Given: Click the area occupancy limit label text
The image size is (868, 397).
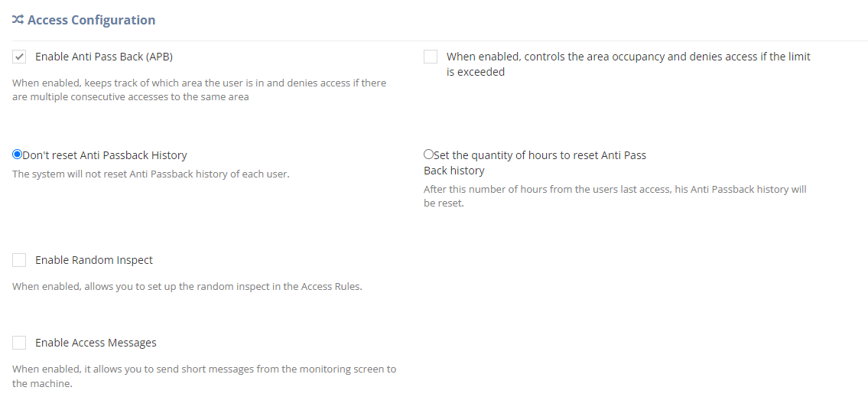Looking at the screenshot, I should point(629,64).
